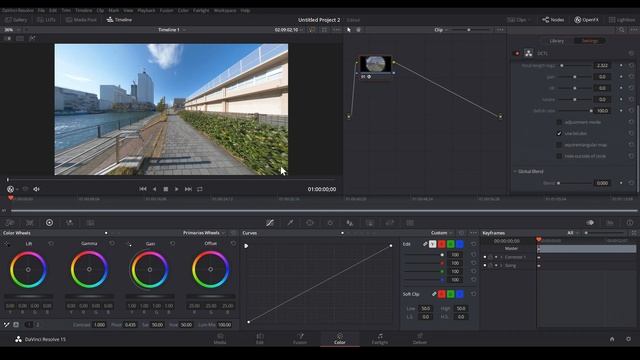Select the Qualifier eyedropper palette icon
640x360 pixels.
(x=290, y=222)
